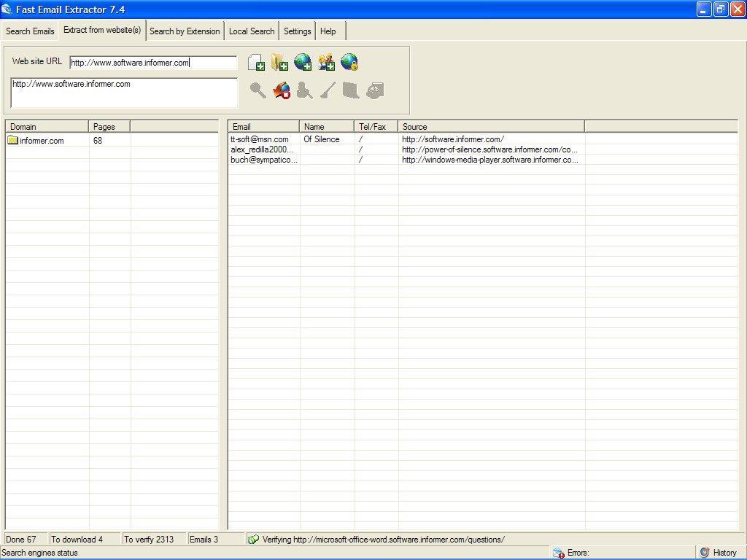Open the Settings tab

coord(298,31)
